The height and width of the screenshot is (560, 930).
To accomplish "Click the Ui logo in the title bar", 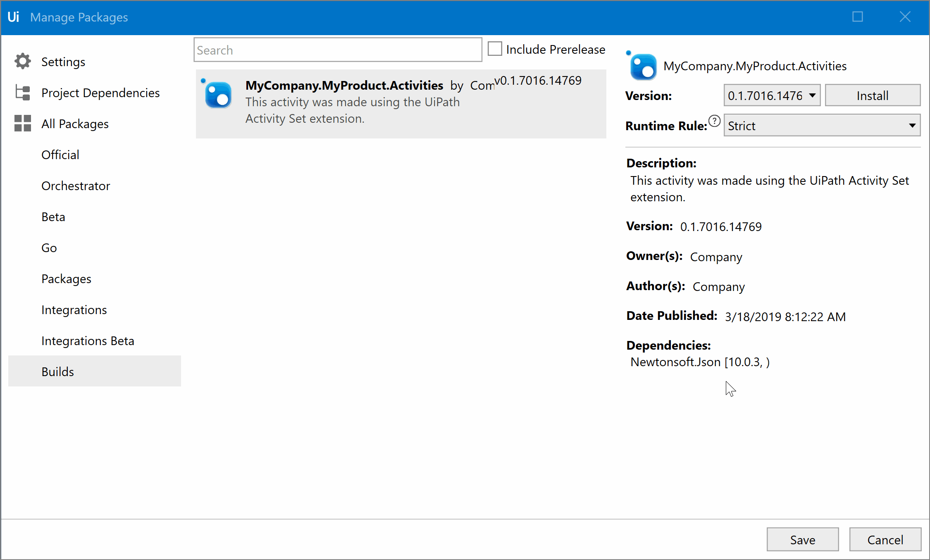I will (x=14, y=17).
